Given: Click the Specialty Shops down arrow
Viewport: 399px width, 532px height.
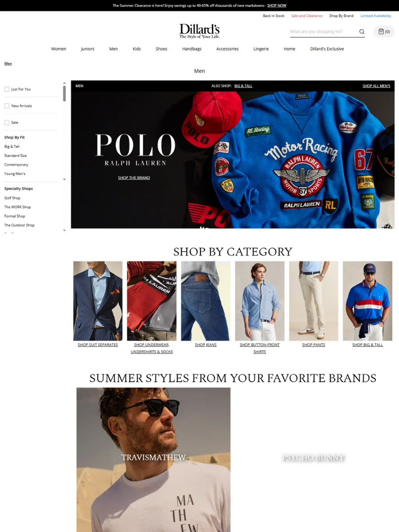Looking at the screenshot, I should (64, 231).
